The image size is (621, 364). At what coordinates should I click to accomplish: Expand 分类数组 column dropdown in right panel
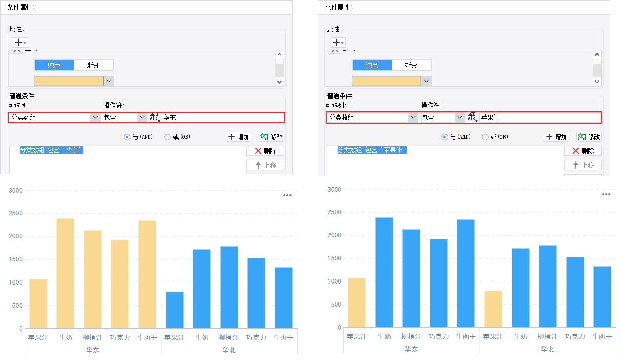(413, 117)
